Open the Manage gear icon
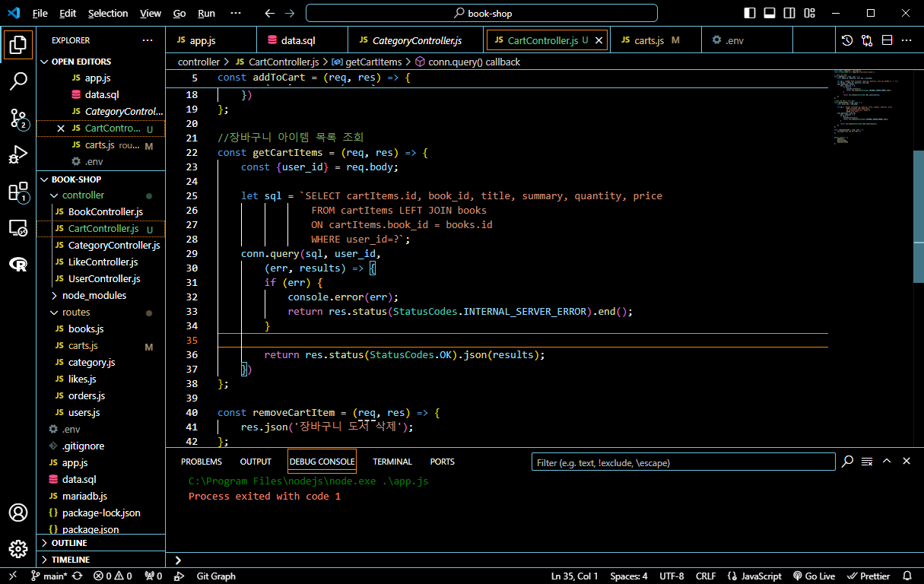This screenshot has height=584, width=924. pyautogui.click(x=18, y=549)
